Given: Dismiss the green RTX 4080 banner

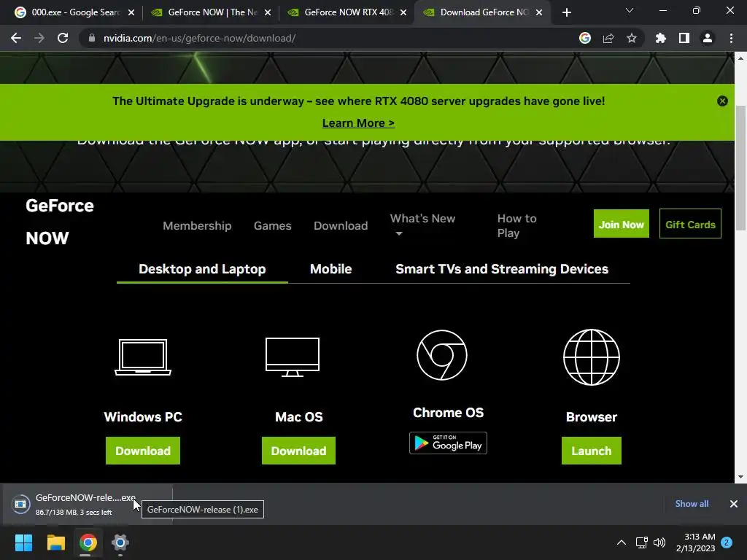Looking at the screenshot, I should click(722, 101).
